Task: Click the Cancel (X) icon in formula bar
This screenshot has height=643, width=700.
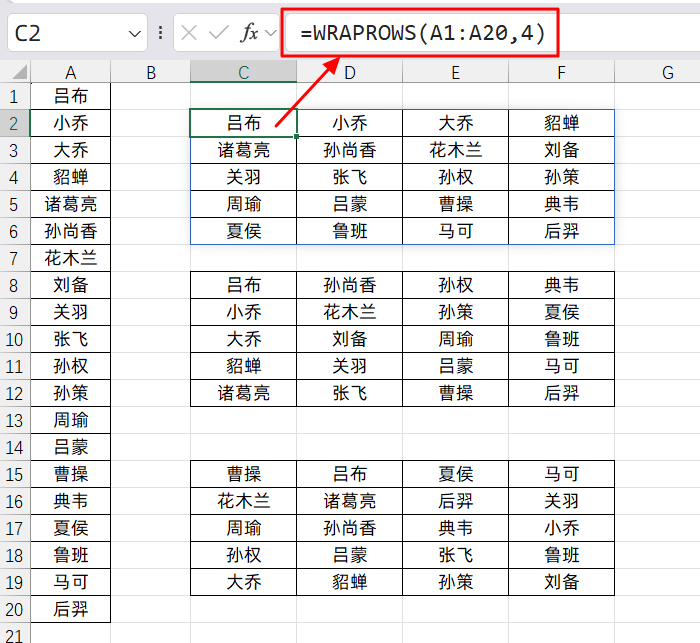Action: click(x=189, y=33)
